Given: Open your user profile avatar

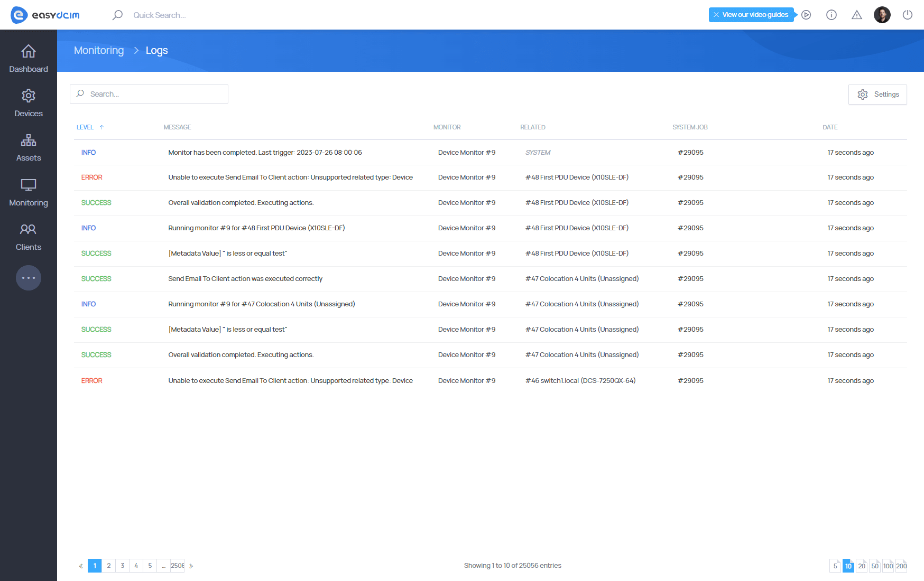Looking at the screenshot, I should pyautogui.click(x=882, y=15).
